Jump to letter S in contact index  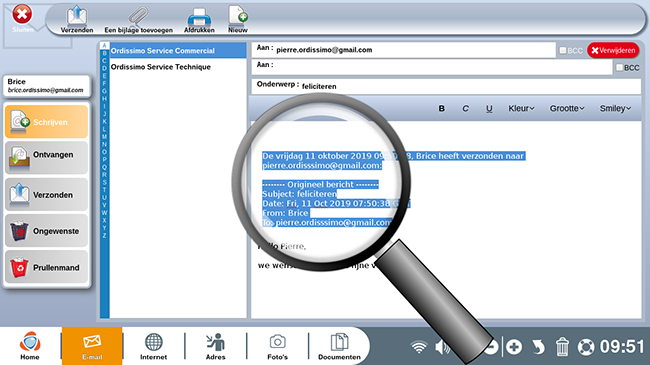coord(104,182)
